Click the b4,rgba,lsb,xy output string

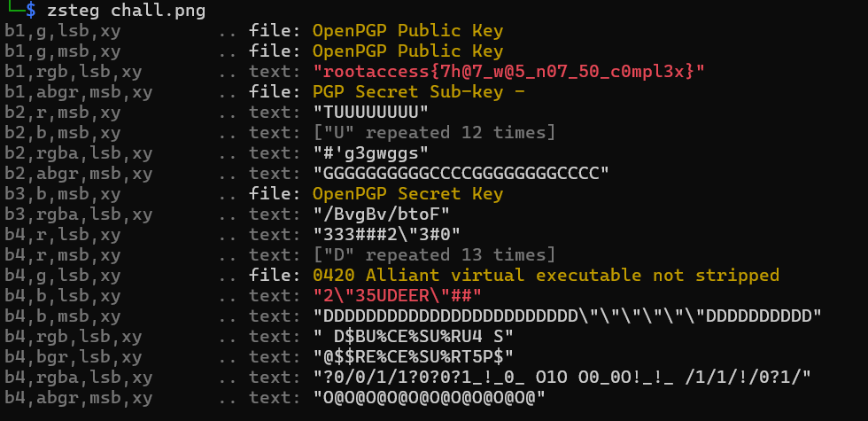562,378
